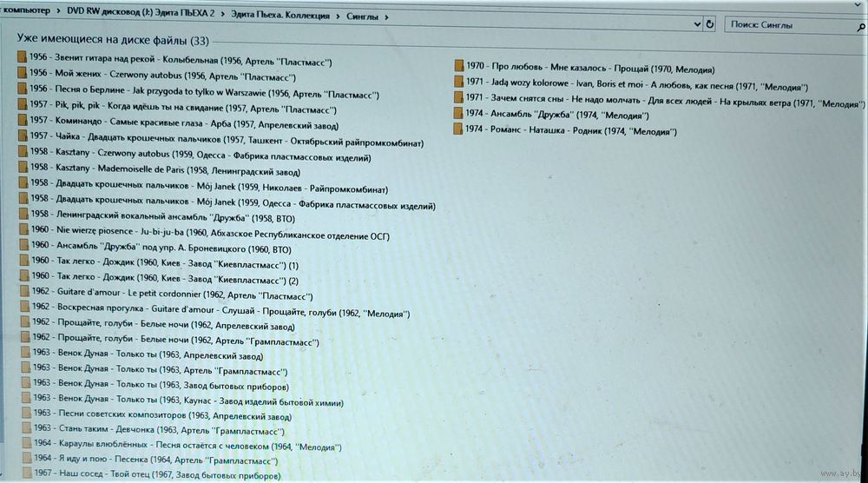Screen dimensions: 868x483
Task: Go to "DVD RW дисковод (J:) Эдита ПЬЕХА 2" in path
Action: click(141, 12)
